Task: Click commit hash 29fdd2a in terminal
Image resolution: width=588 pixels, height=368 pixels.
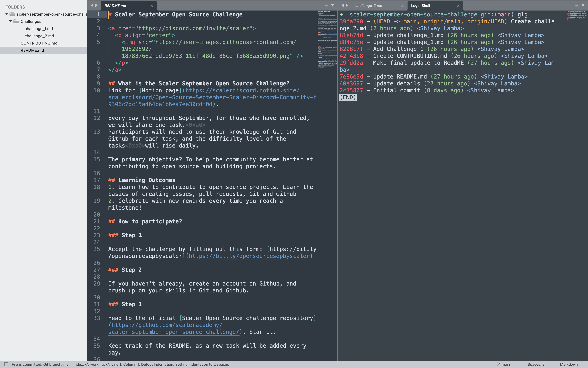Action: coord(351,63)
